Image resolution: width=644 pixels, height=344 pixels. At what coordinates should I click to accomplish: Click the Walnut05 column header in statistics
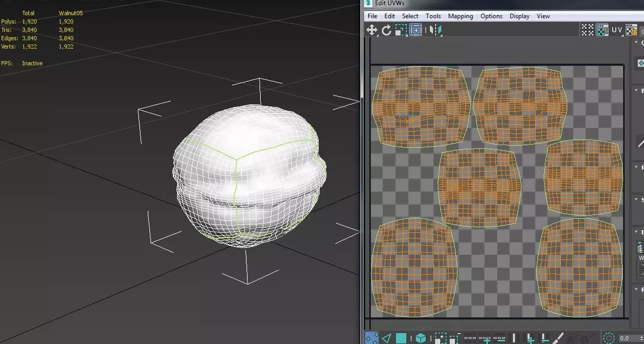point(71,13)
